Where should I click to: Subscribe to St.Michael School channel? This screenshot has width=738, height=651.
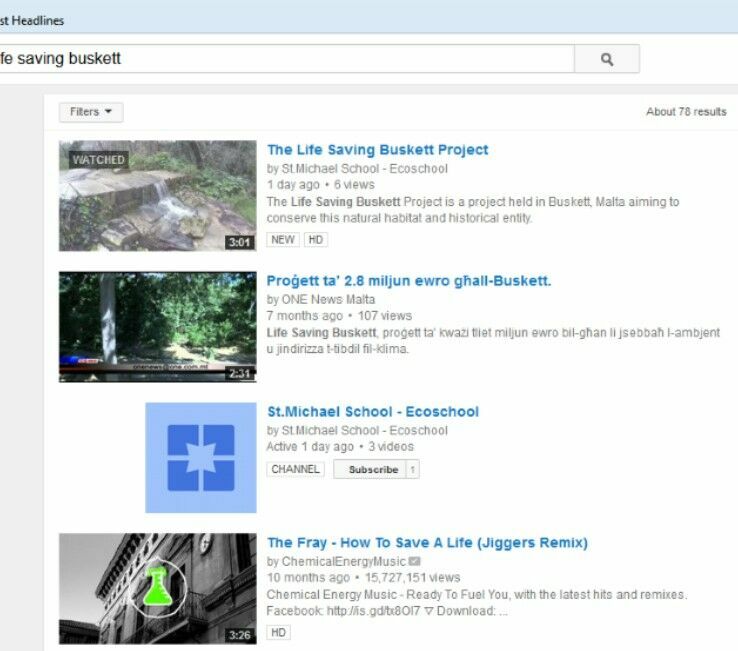pos(373,469)
